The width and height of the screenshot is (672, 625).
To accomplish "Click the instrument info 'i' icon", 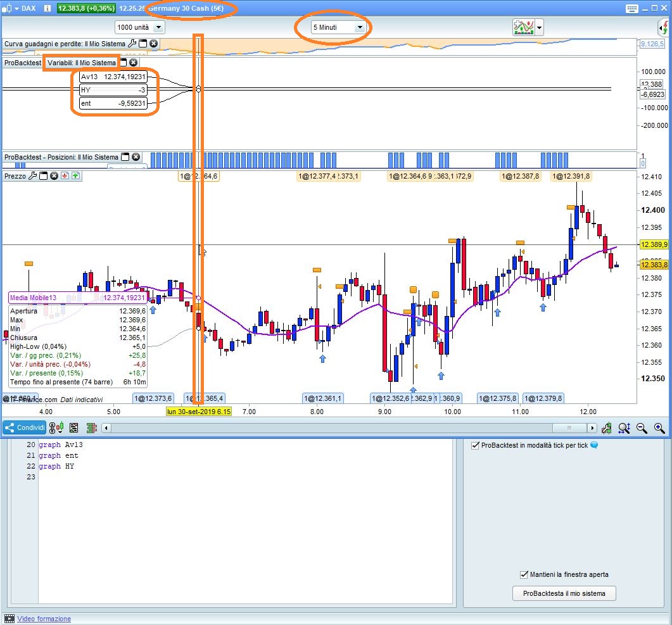I will point(47,8).
